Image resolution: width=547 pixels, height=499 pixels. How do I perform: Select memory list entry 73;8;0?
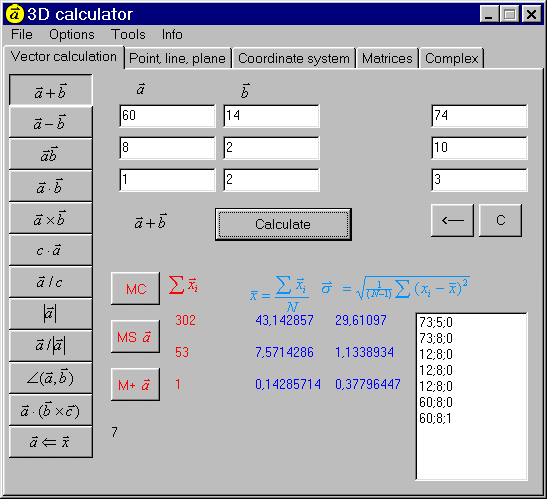point(436,338)
